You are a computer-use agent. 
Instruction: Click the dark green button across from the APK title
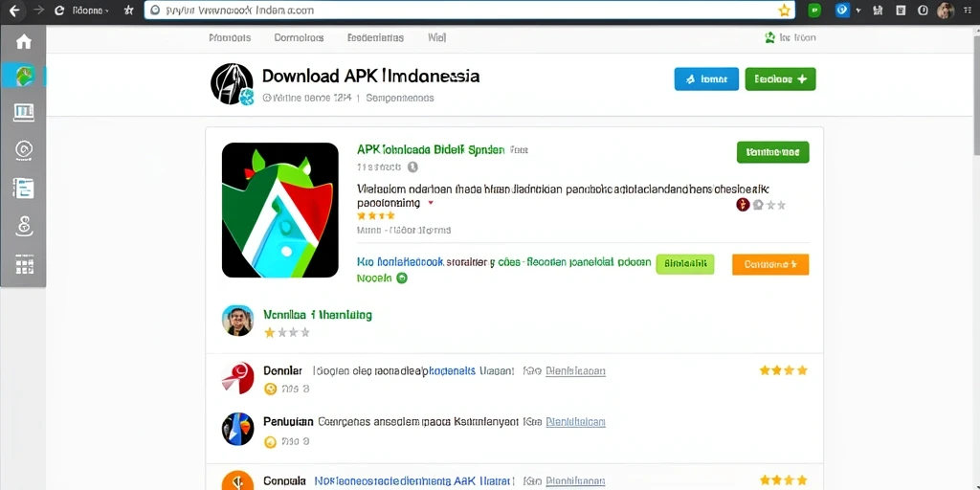772,152
